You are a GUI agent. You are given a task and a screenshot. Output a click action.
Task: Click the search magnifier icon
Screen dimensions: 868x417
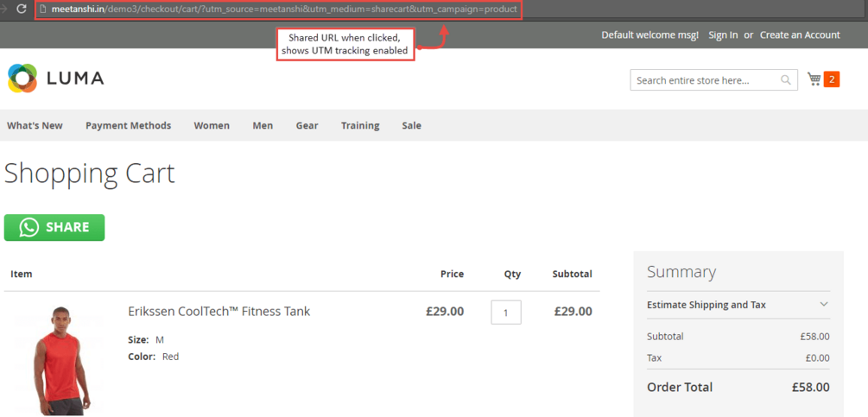[785, 80]
